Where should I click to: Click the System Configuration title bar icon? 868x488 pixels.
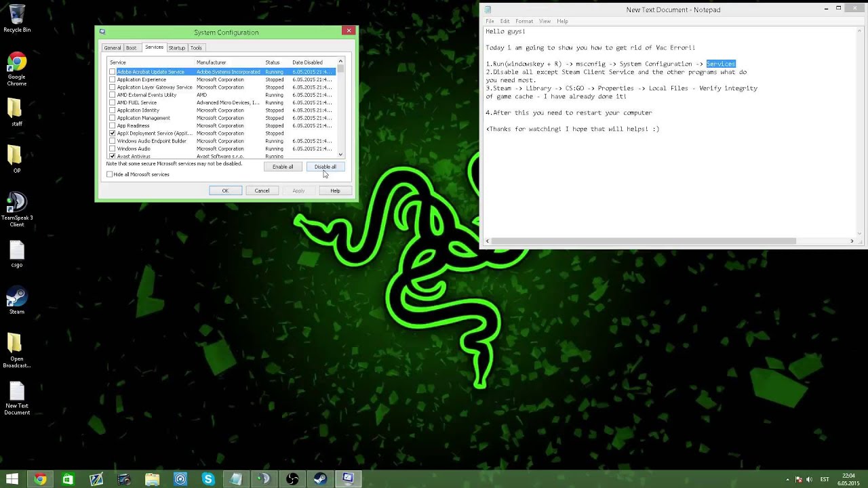[x=102, y=32]
